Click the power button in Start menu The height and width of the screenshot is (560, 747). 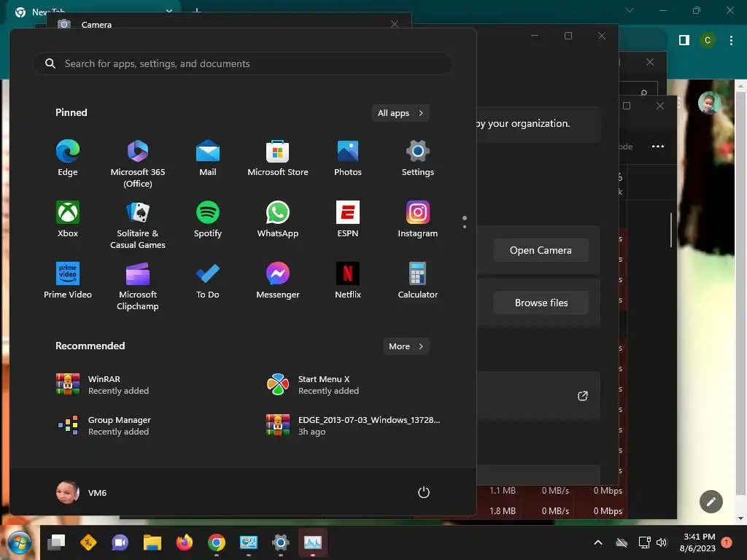pos(424,492)
